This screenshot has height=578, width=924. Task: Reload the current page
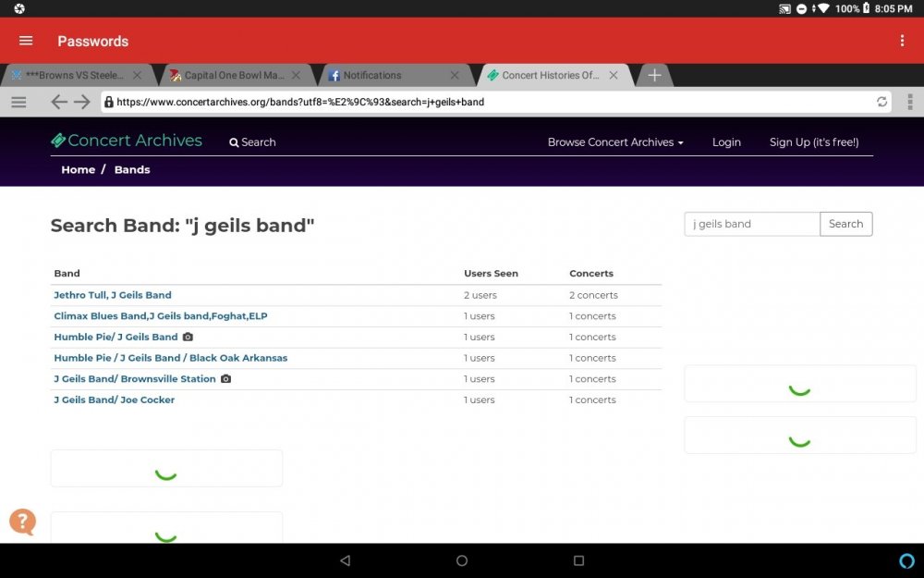click(x=881, y=102)
